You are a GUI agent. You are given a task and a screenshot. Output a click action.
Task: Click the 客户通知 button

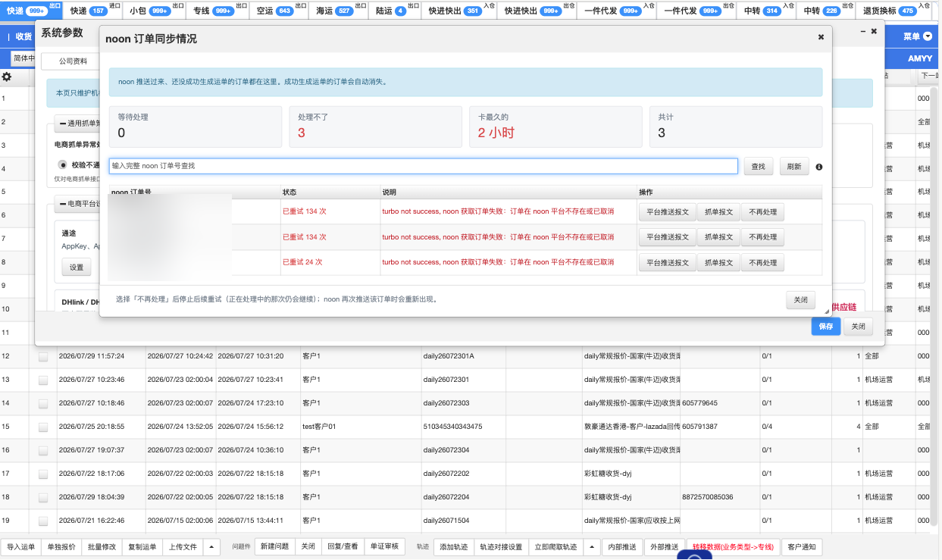[801, 547]
